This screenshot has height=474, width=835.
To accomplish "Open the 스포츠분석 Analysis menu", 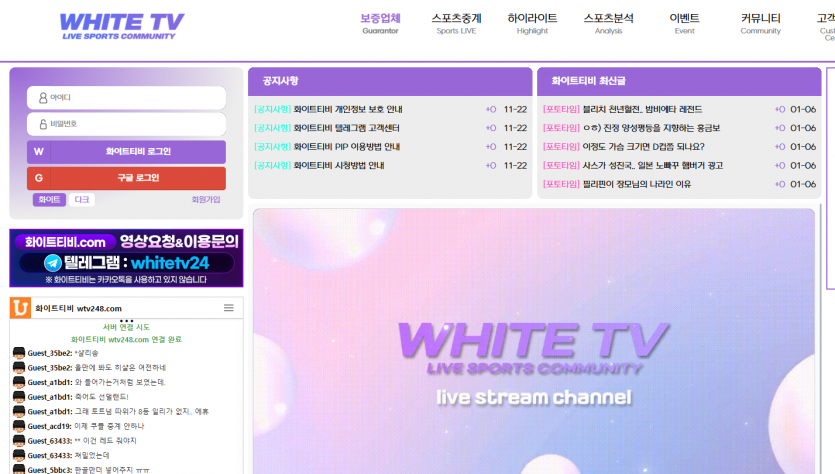I will (608, 23).
